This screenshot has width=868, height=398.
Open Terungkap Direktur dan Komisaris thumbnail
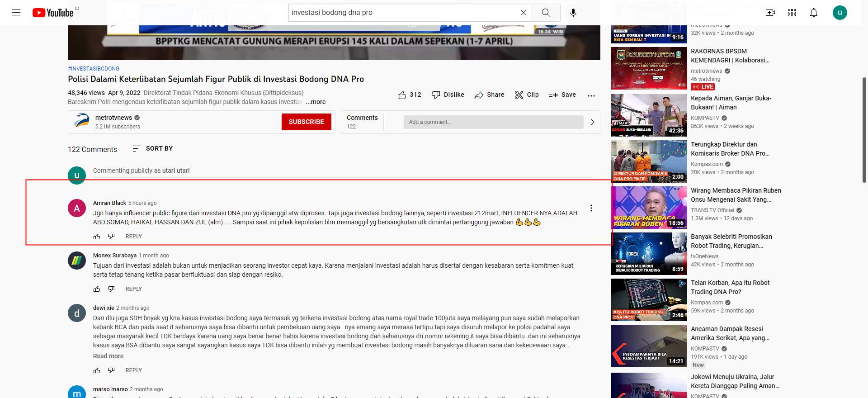[x=649, y=161]
